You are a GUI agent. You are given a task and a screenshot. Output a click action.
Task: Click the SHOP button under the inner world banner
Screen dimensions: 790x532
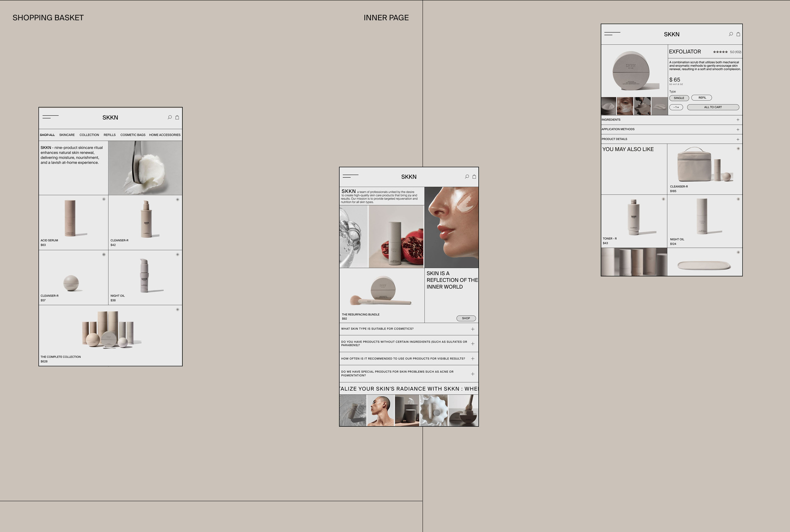(466, 318)
